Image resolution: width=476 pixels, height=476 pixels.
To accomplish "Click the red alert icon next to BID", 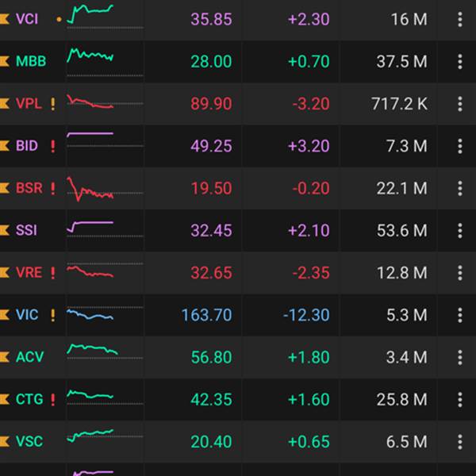I will click(x=53, y=146).
